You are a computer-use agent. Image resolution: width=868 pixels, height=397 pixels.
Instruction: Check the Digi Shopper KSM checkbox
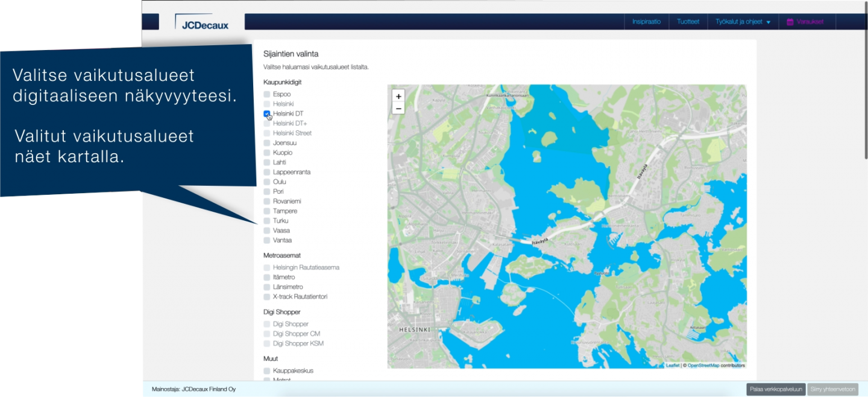tap(267, 343)
